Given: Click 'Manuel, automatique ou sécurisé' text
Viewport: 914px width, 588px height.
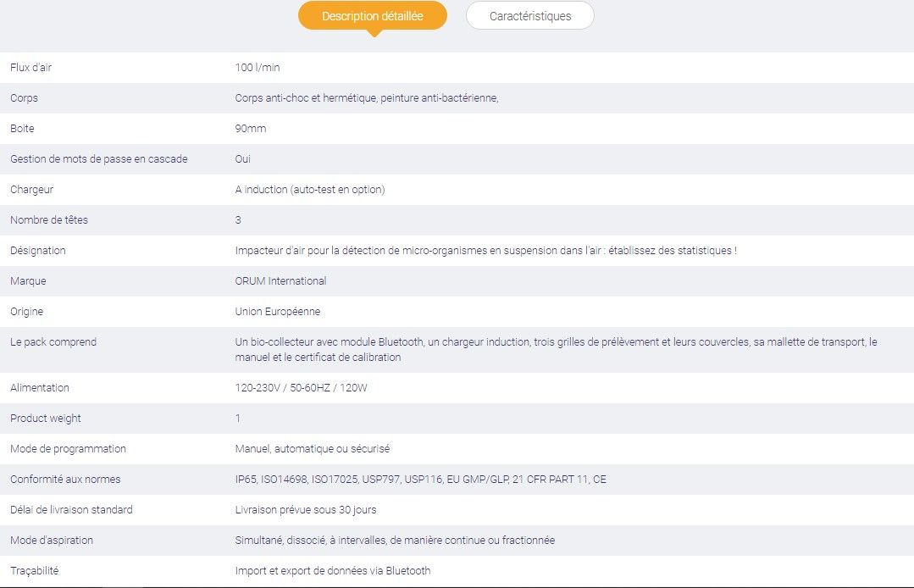Looking at the screenshot, I should coord(312,449).
